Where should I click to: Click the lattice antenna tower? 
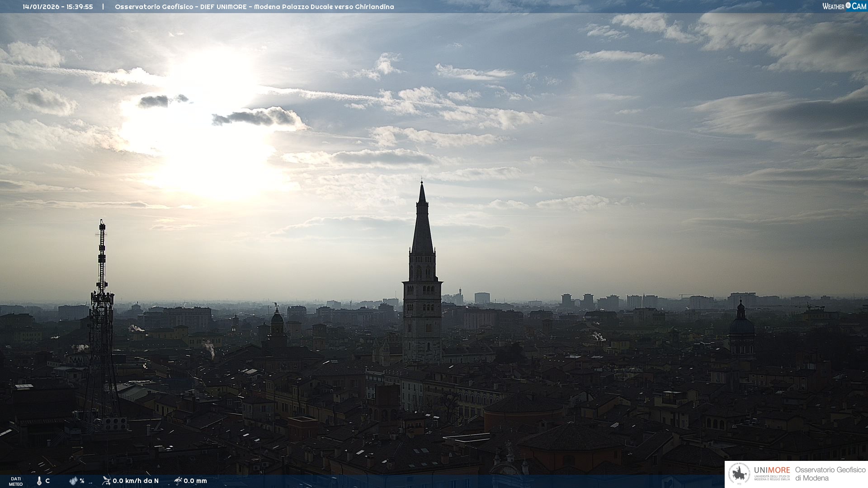point(102,312)
